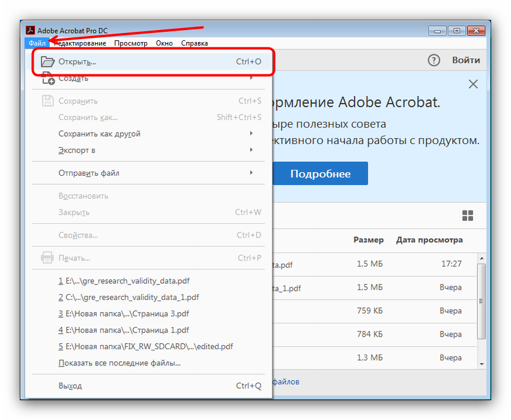The width and height of the screenshot is (511, 420).
Task: Open the Редактирование menu
Action: click(80, 43)
